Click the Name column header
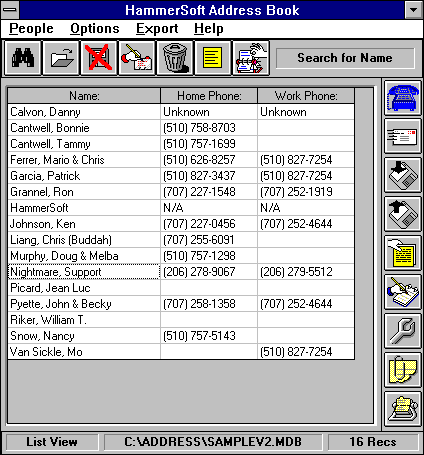 click(84, 96)
